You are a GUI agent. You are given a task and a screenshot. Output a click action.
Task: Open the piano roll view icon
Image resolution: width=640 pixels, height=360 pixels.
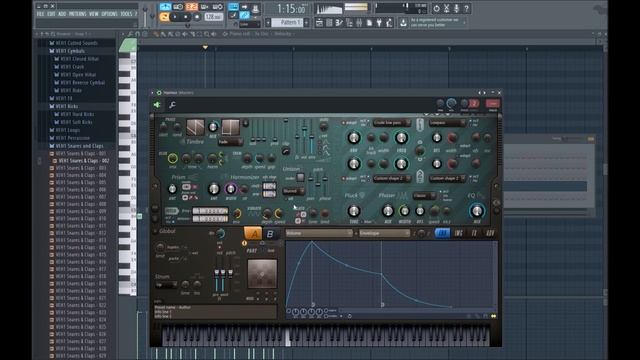pos(339,23)
